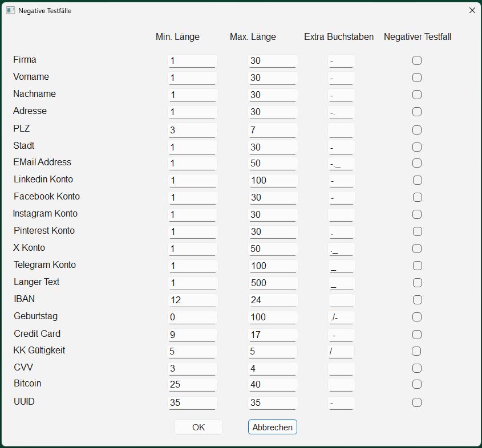Enable the Geburtstag negative test checkbox
Image resolution: width=482 pixels, height=448 pixels.
click(417, 317)
